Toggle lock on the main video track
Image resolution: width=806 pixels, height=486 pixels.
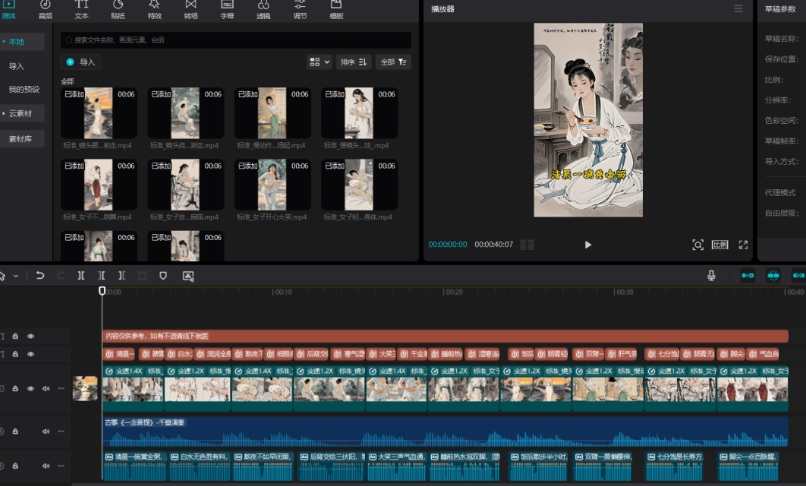[x=15, y=388]
